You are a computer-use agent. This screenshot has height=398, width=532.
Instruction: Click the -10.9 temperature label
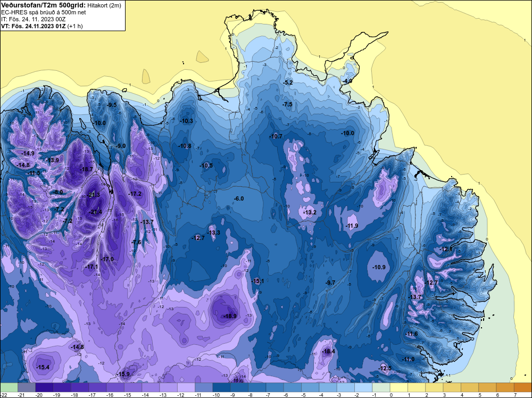[379, 267]
